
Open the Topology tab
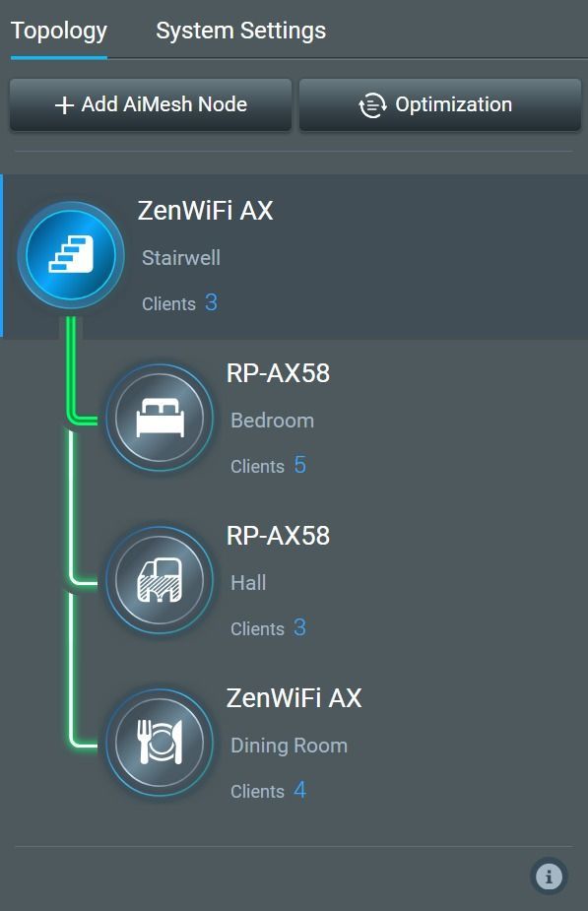[59, 32]
